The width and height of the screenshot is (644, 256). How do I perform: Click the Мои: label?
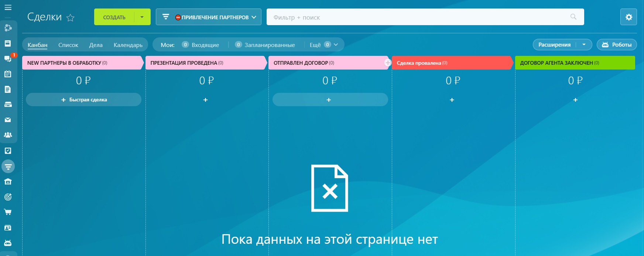[x=168, y=45]
